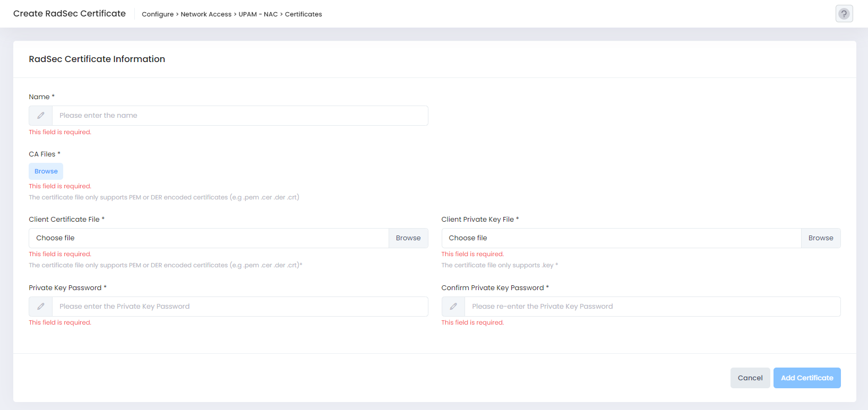The image size is (868, 410).
Task: Focus the Private Key Password input
Action: click(239, 307)
